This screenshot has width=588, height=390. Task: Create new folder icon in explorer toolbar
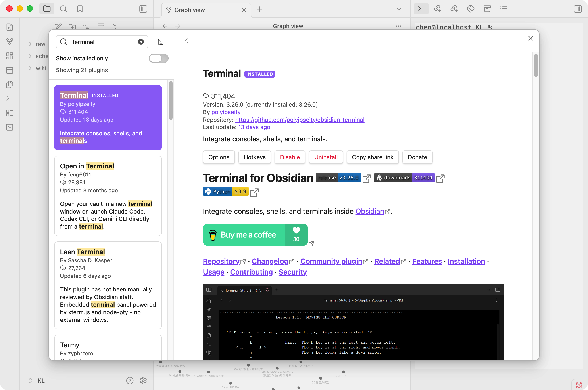point(72,27)
